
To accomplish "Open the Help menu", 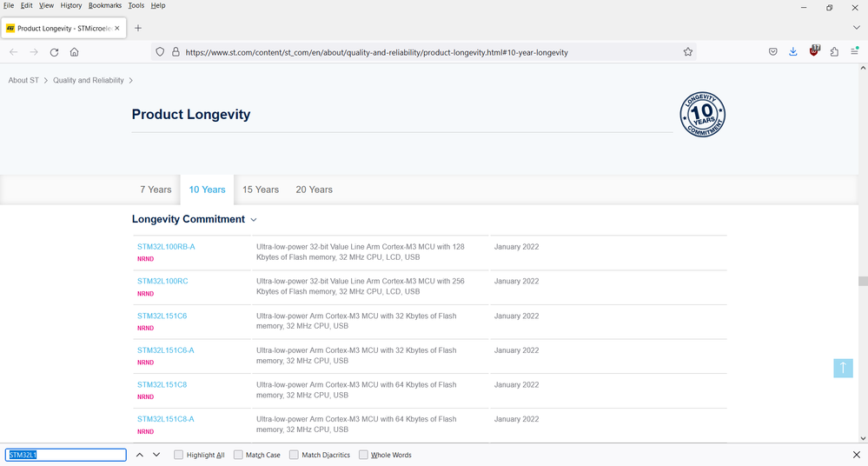I will [x=158, y=5].
